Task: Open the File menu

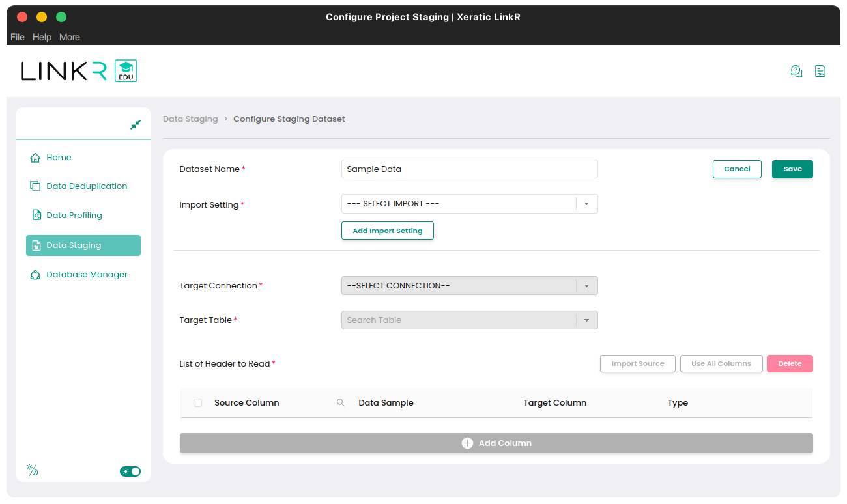Action: pyautogui.click(x=18, y=37)
